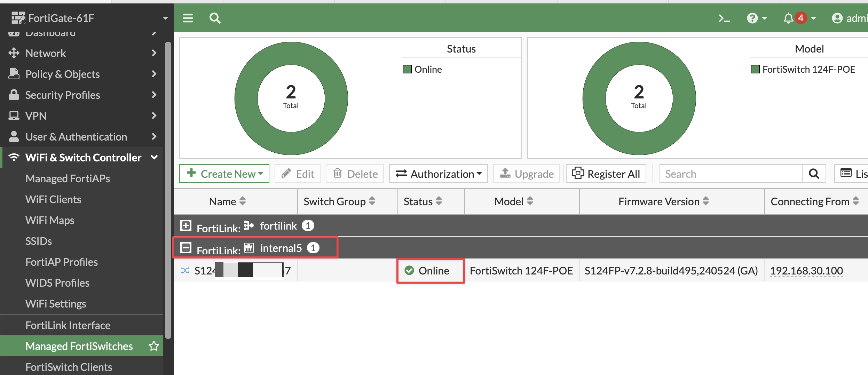Viewport: 868px width, 375px height.
Task: Click the FortiGate-61F device icon
Action: [18, 18]
